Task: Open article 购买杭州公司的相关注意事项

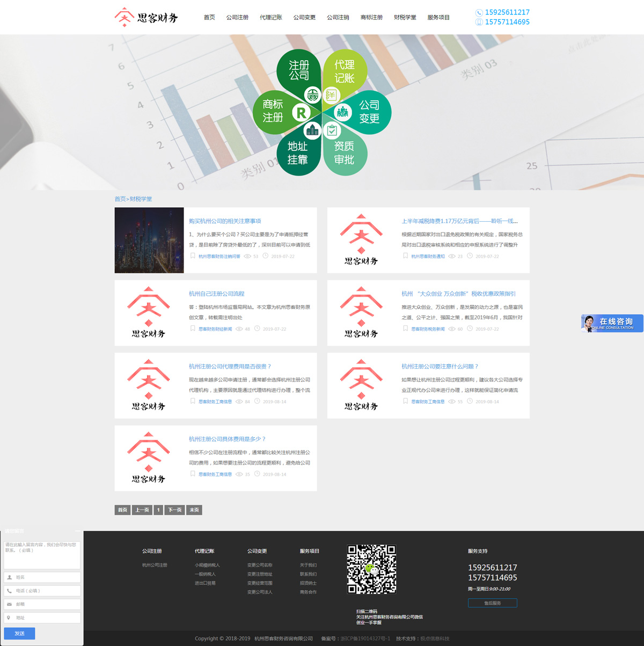Action: (225, 221)
